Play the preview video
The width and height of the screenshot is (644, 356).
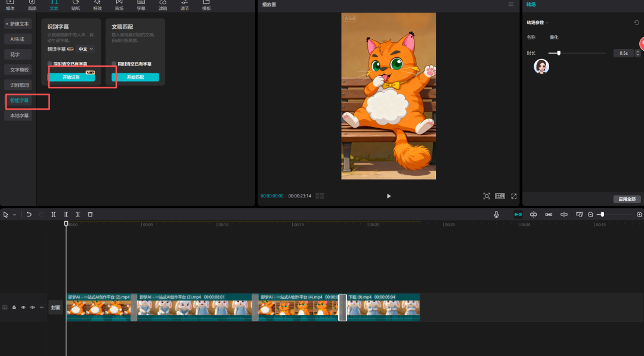point(389,196)
